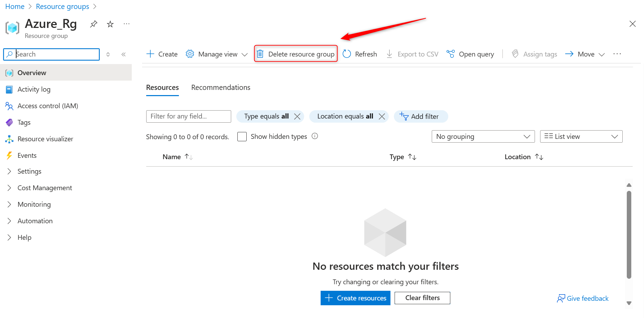Sort by Type column

coord(403,157)
